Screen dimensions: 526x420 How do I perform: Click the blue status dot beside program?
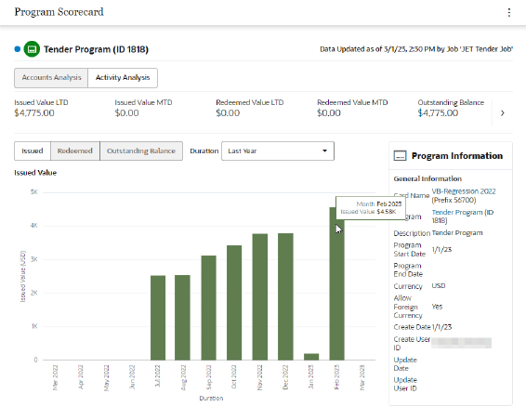tap(18, 49)
